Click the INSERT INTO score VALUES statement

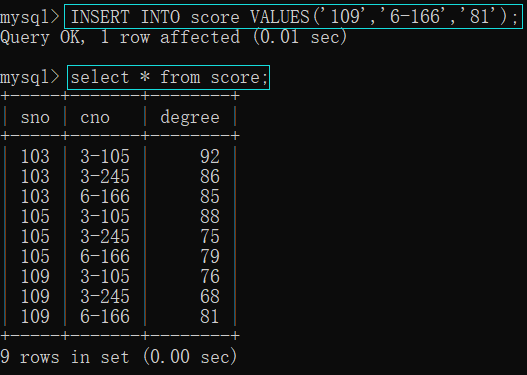click(x=293, y=16)
